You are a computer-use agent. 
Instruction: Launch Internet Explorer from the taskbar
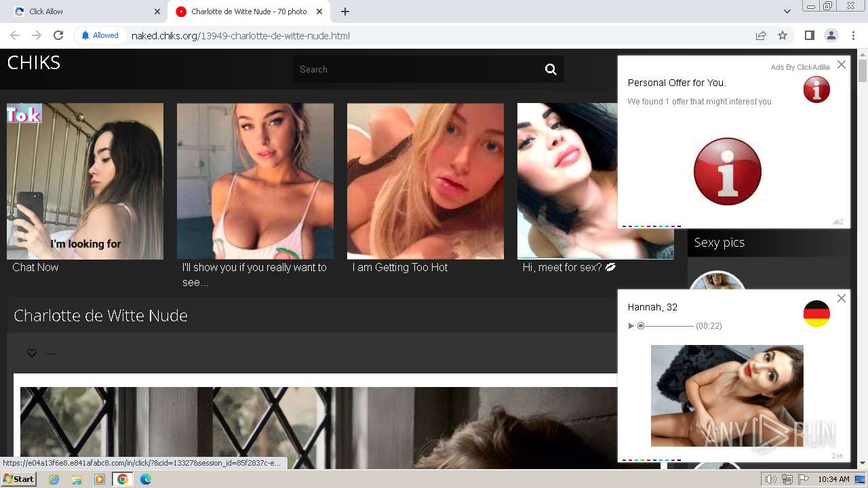pyautogui.click(x=54, y=479)
